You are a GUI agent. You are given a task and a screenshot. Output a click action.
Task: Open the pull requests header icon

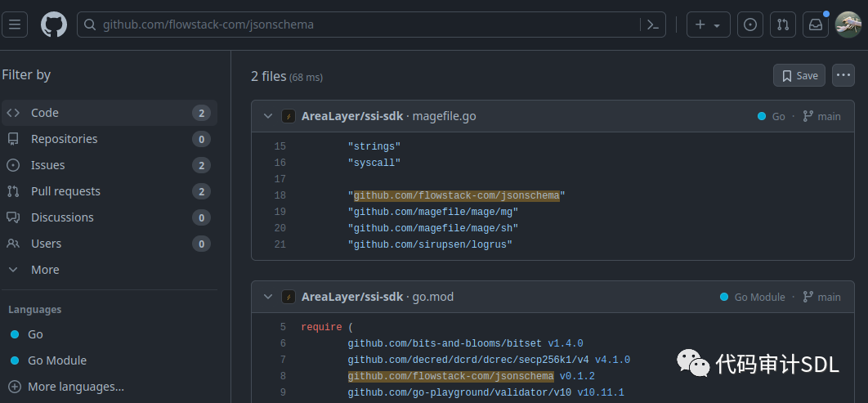[783, 25]
